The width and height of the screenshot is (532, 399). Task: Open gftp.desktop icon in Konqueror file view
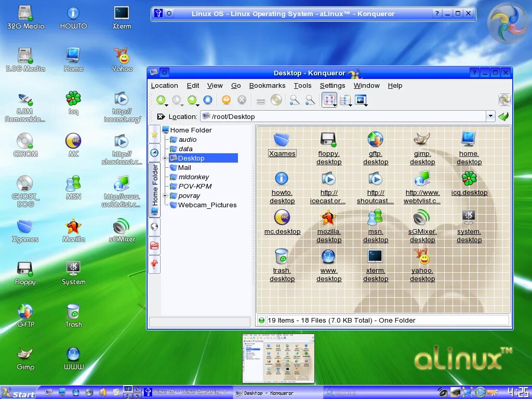pos(375,149)
